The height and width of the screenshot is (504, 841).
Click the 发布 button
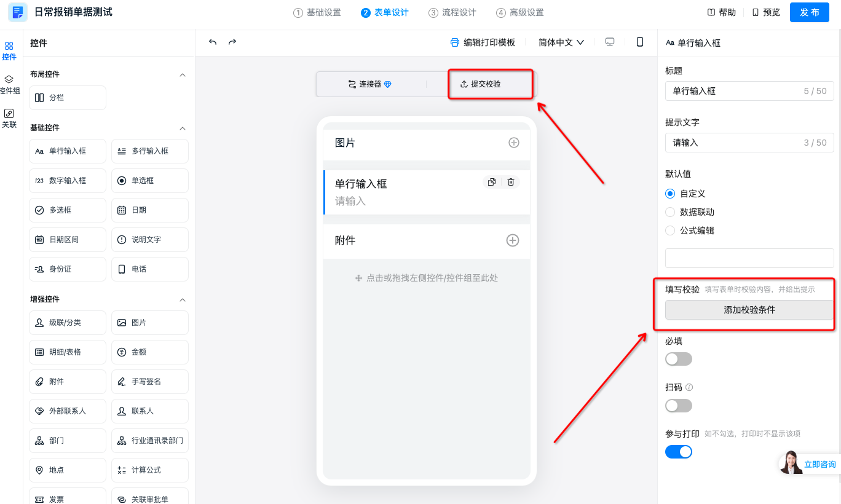(809, 12)
